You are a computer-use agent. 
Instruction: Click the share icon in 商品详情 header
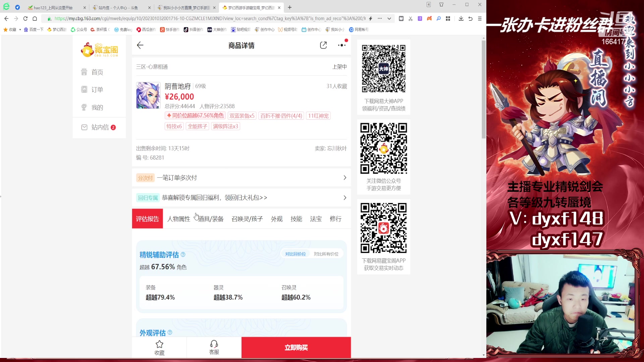click(x=323, y=45)
